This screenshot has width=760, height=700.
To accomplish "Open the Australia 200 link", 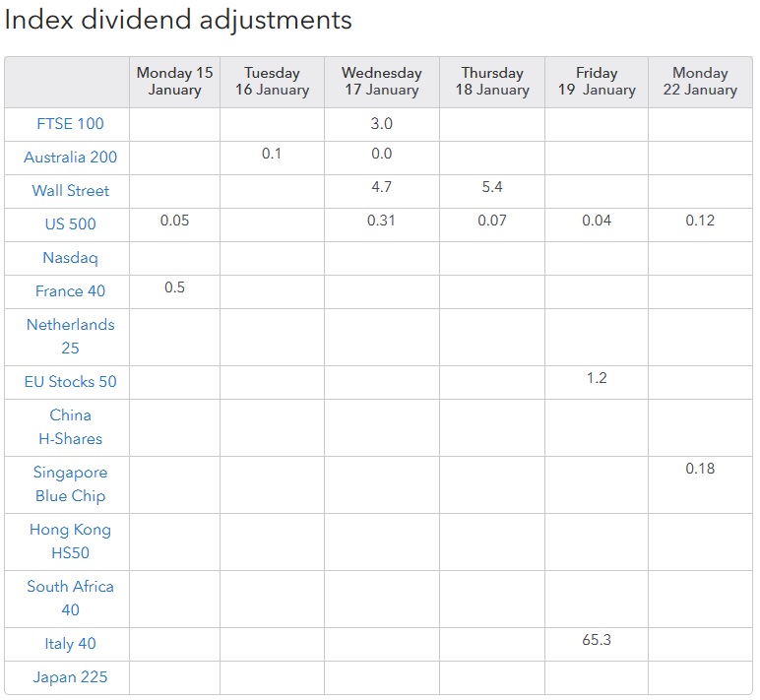I will coord(70,158).
